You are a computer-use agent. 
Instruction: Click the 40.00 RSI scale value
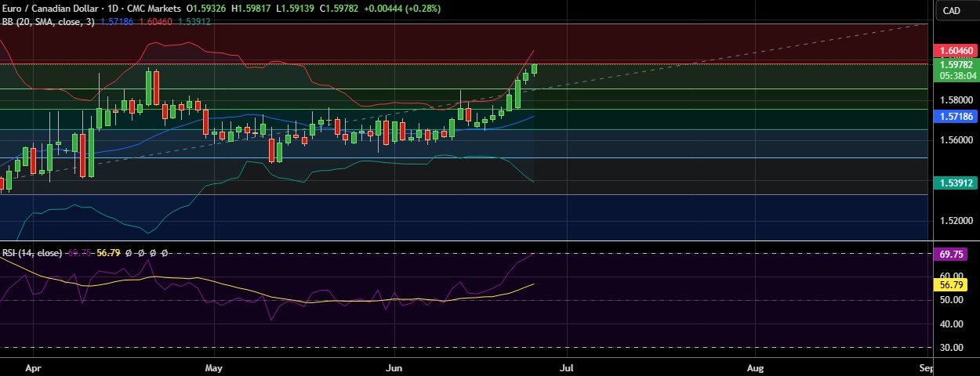(953, 324)
